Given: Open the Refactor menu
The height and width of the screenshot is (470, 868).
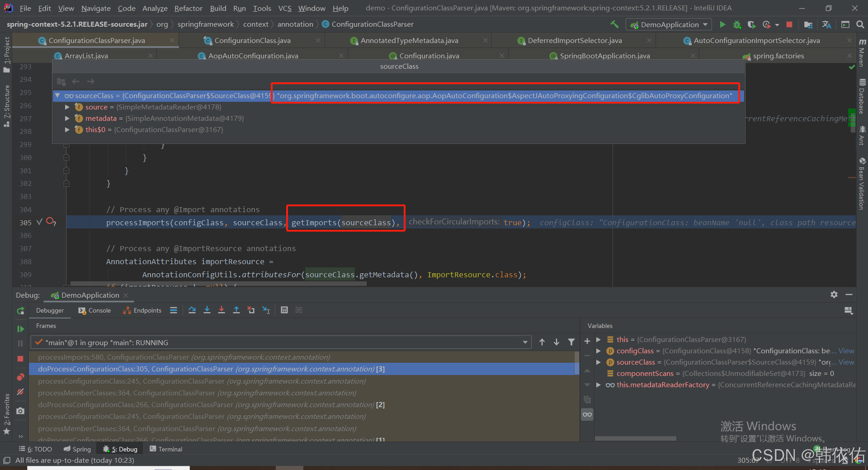Looking at the screenshot, I should [188, 8].
